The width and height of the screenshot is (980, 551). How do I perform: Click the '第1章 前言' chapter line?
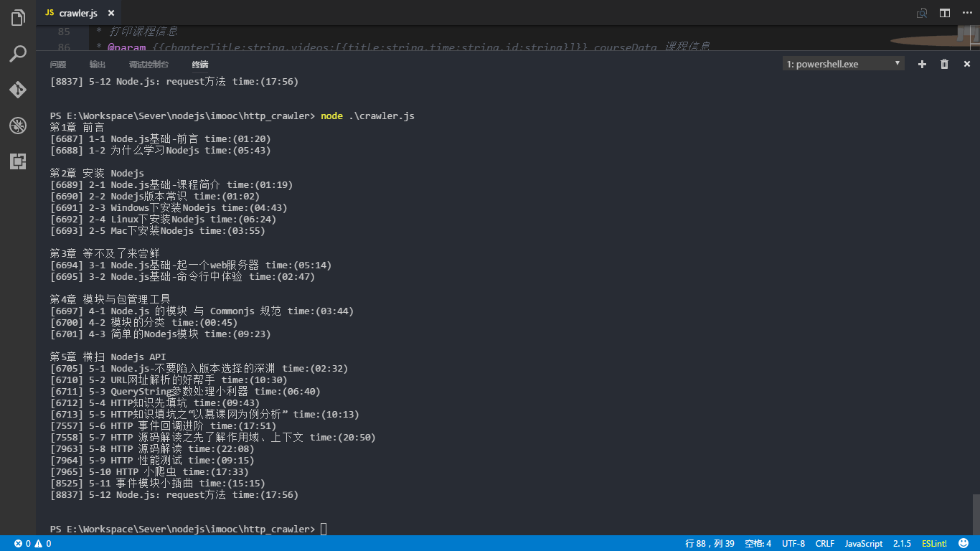coord(77,128)
